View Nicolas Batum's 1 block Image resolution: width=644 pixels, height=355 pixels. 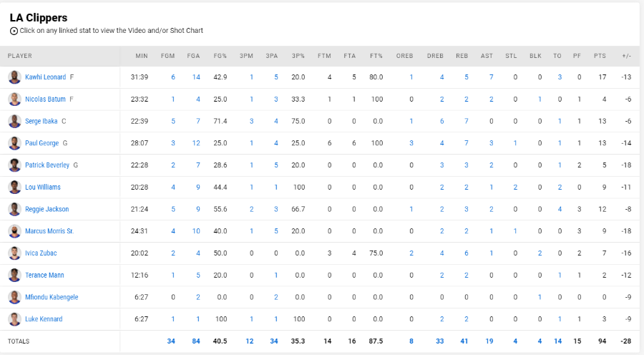pyautogui.click(x=540, y=99)
